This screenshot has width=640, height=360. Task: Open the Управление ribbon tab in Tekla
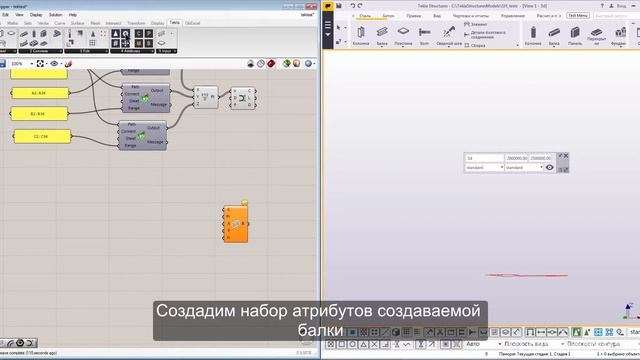tap(513, 16)
